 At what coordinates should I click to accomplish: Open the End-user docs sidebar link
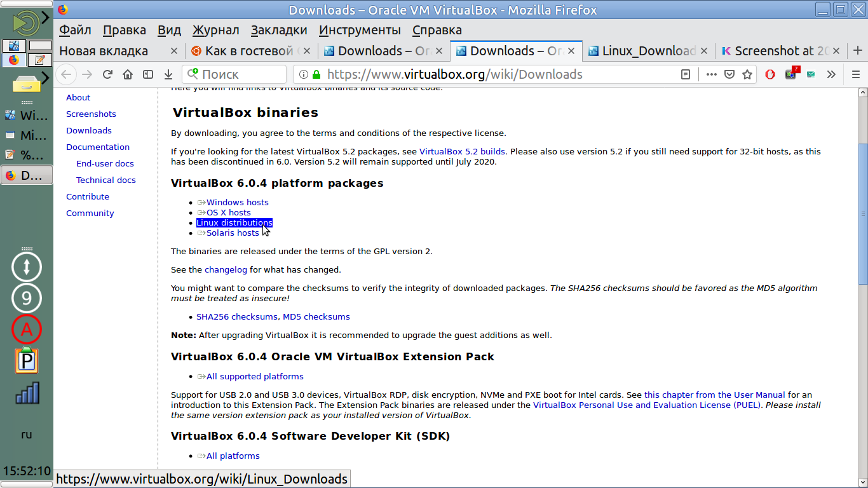[x=105, y=163]
